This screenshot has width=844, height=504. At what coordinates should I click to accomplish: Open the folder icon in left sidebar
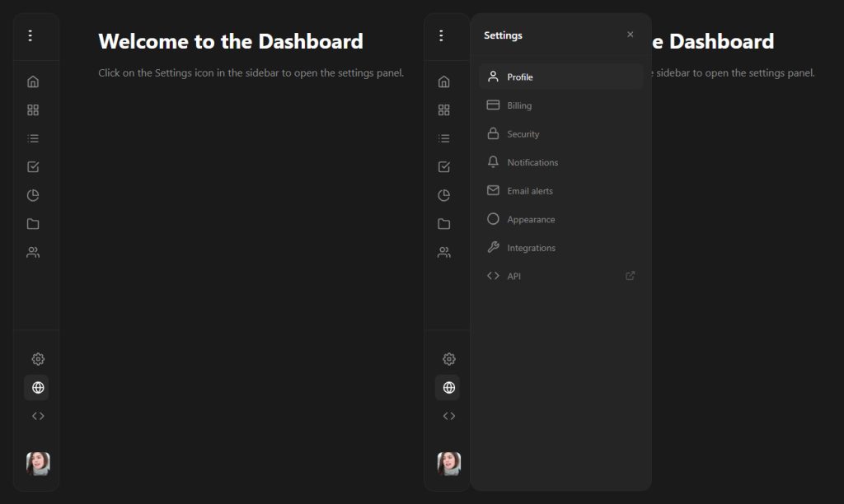[x=33, y=224]
